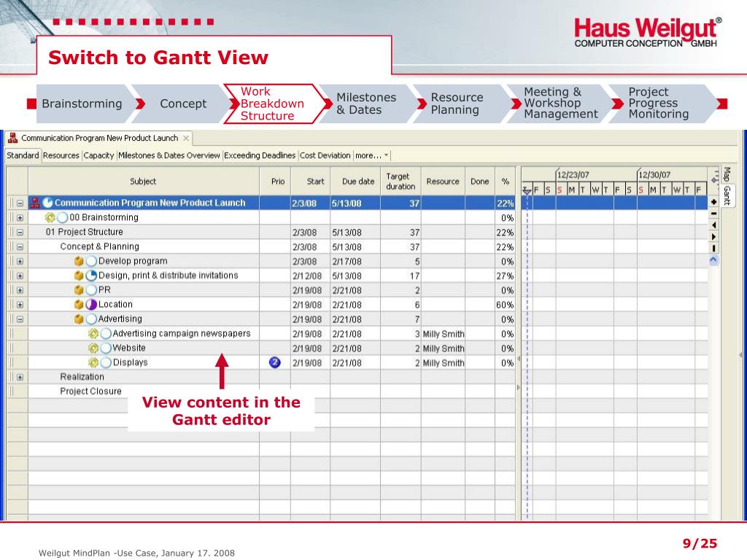This screenshot has height=560, width=747.
Task: Click gear icon beside 00 Brainstorming
Action: (50, 217)
